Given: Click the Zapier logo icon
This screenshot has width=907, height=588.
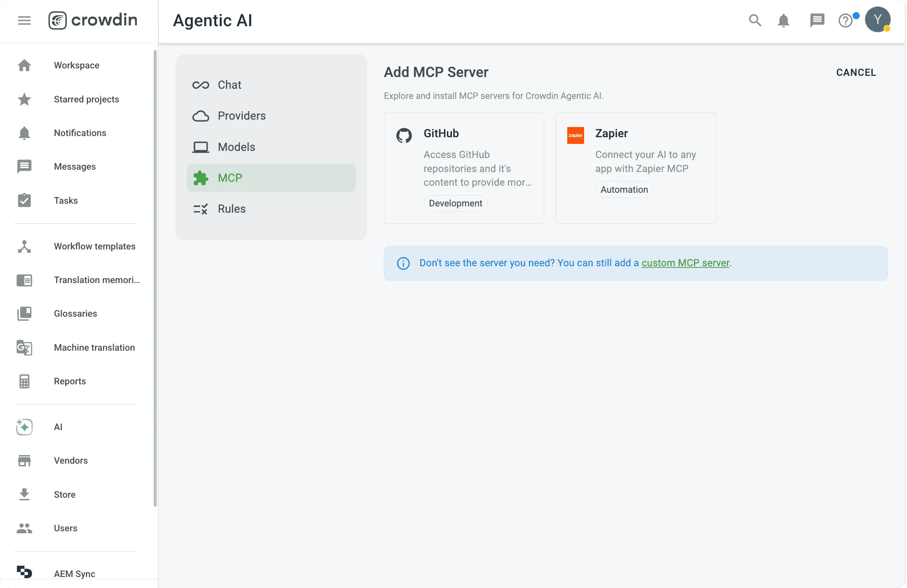Looking at the screenshot, I should (x=575, y=135).
